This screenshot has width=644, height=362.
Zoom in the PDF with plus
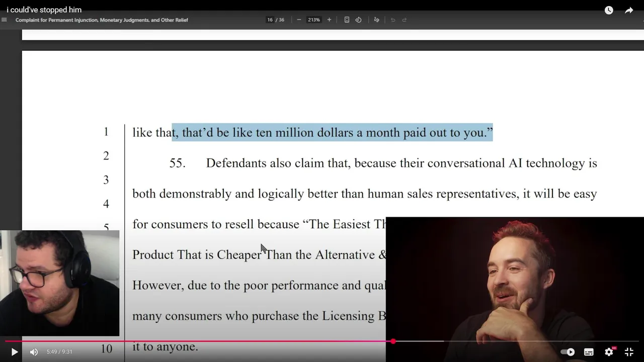329,20
